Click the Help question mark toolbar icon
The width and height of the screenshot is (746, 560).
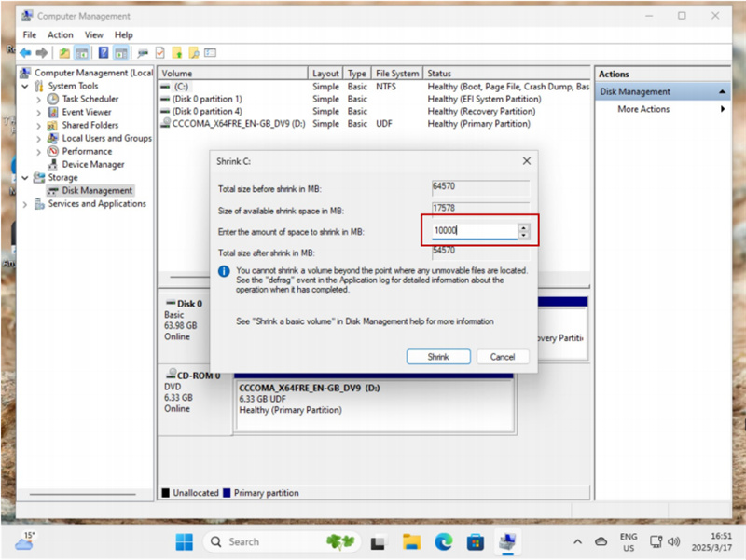103,53
